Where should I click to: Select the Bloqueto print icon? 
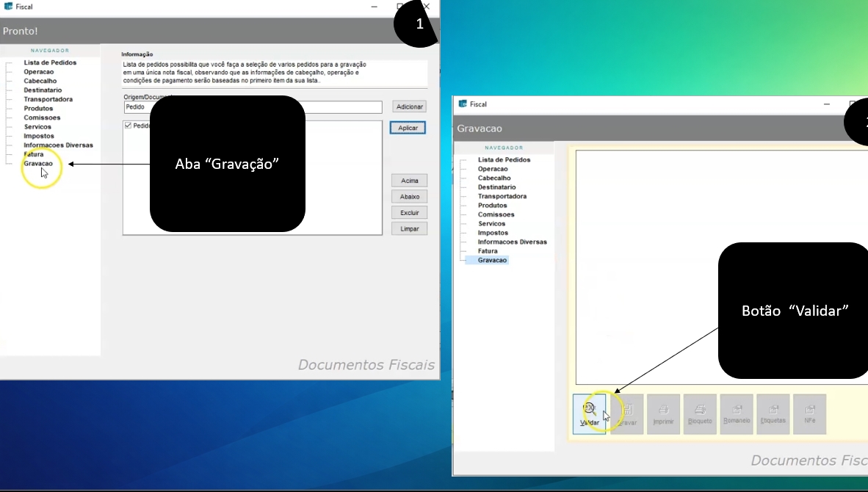coord(700,413)
